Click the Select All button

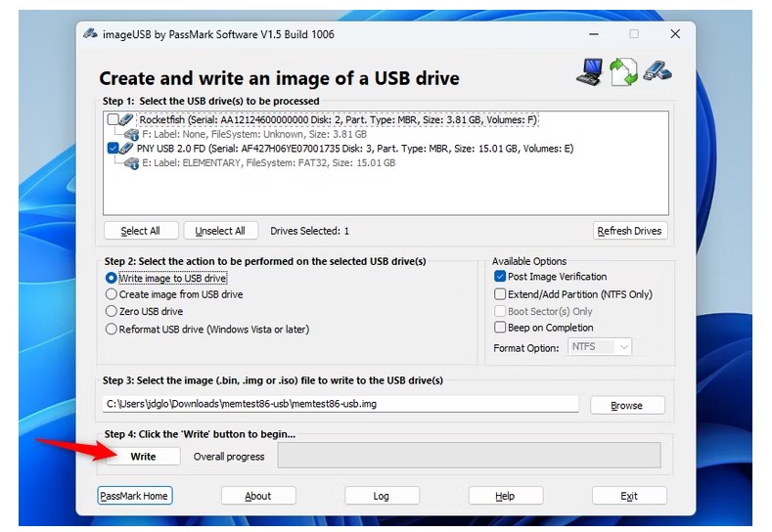141,231
